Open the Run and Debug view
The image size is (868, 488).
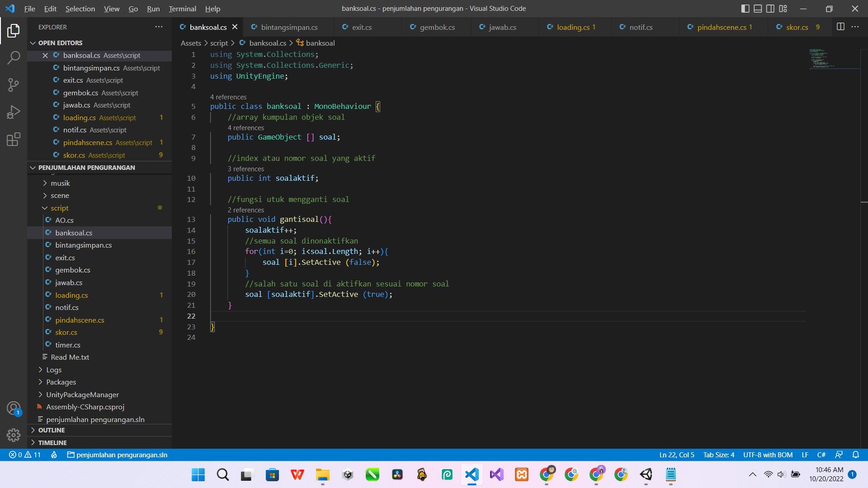click(14, 112)
